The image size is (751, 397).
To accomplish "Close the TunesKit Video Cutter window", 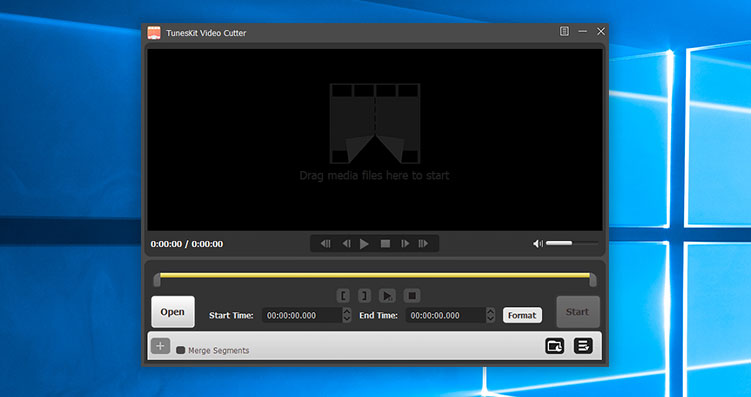I will pyautogui.click(x=601, y=32).
